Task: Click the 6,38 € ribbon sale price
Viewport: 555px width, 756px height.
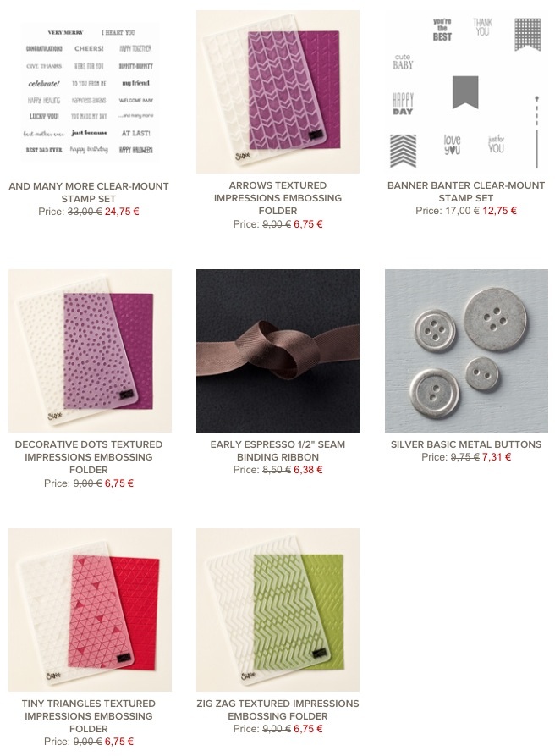Action: pyautogui.click(x=308, y=470)
